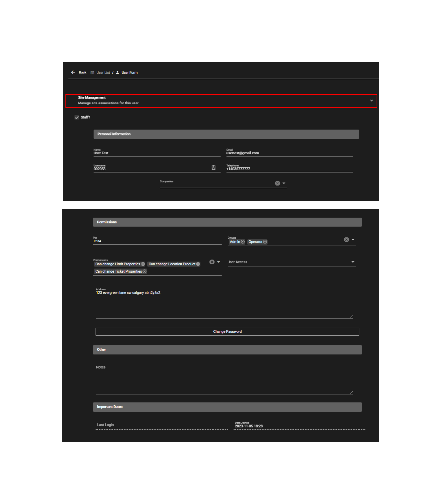Image resolution: width=441 pixels, height=504 pixels.
Task: Click the Email input field
Action: (290, 153)
